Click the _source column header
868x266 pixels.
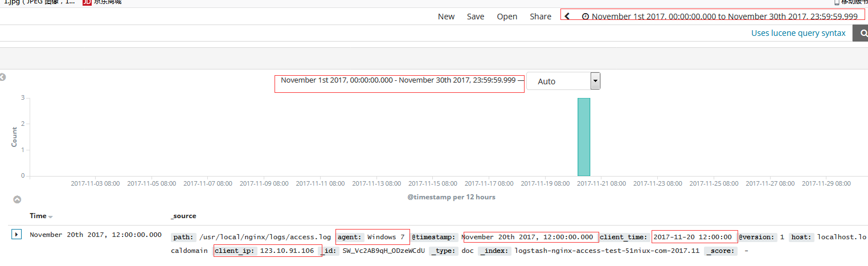[183, 216]
